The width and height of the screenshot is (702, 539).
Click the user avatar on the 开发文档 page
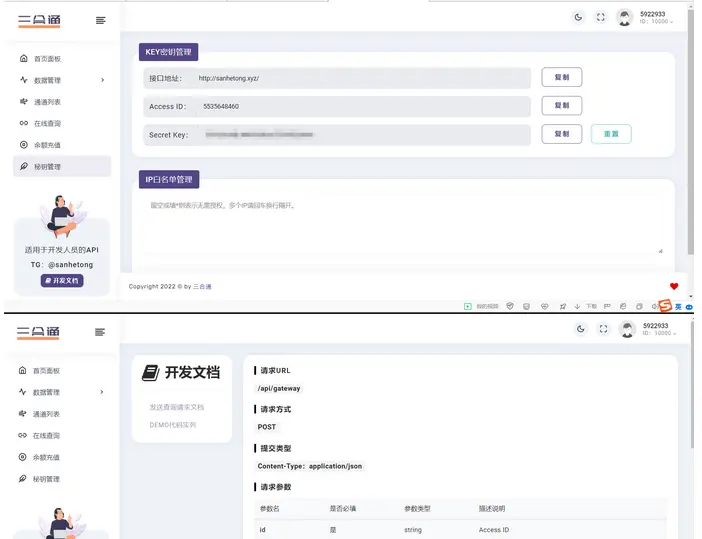[x=627, y=329]
